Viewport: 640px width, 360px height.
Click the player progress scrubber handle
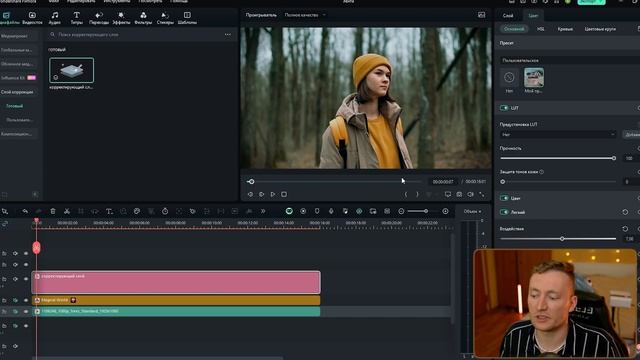251,181
